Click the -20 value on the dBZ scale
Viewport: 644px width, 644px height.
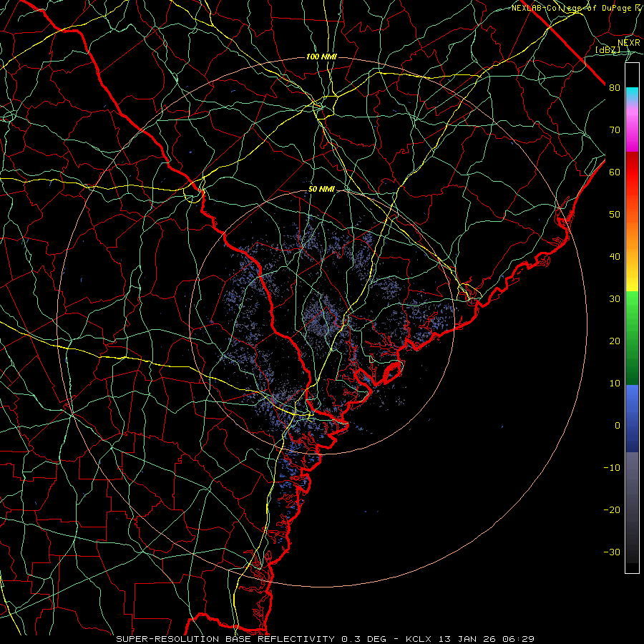[612, 510]
